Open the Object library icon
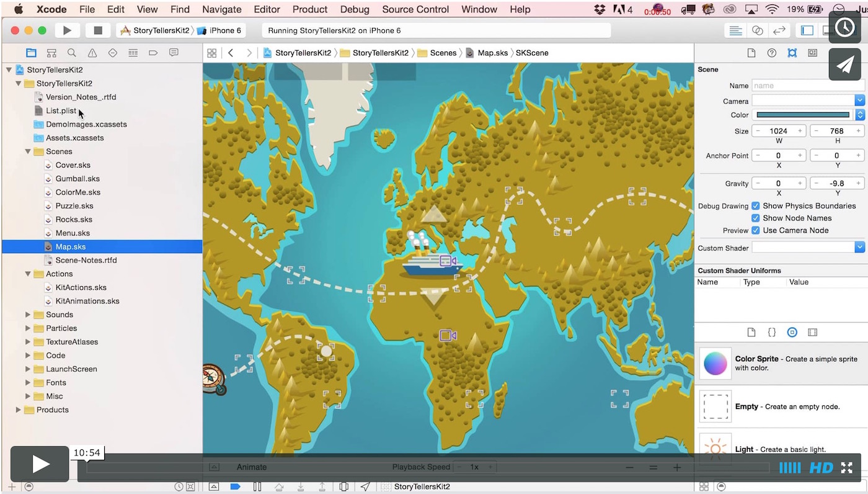This screenshot has width=868, height=494. [792, 333]
